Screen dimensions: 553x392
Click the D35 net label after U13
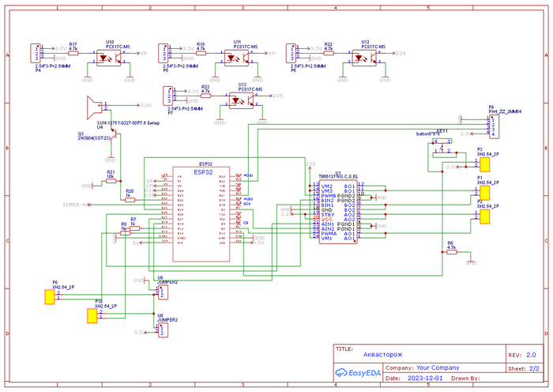coord(277,96)
